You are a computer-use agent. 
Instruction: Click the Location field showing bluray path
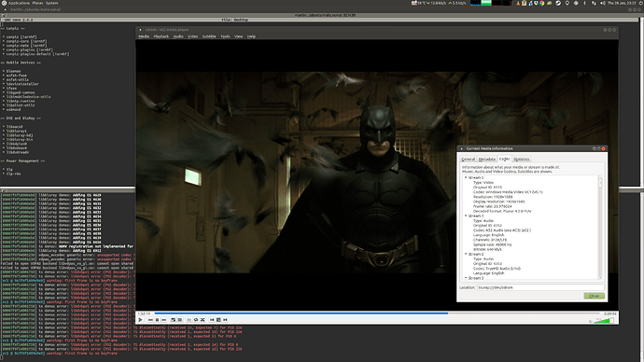point(540,287)
